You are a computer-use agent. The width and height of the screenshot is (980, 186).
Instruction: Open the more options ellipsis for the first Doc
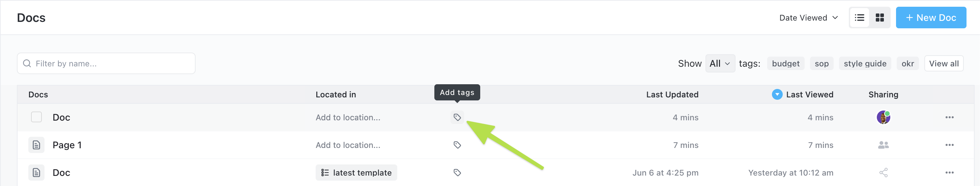(x=949, y=117)
